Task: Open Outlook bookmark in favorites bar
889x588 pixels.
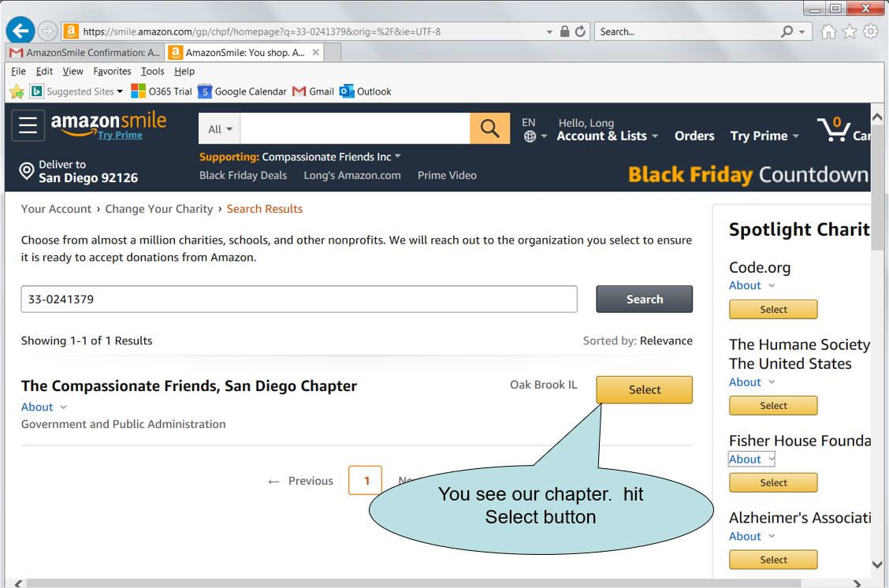Action: pyautogui.click(x=366, y=91)
